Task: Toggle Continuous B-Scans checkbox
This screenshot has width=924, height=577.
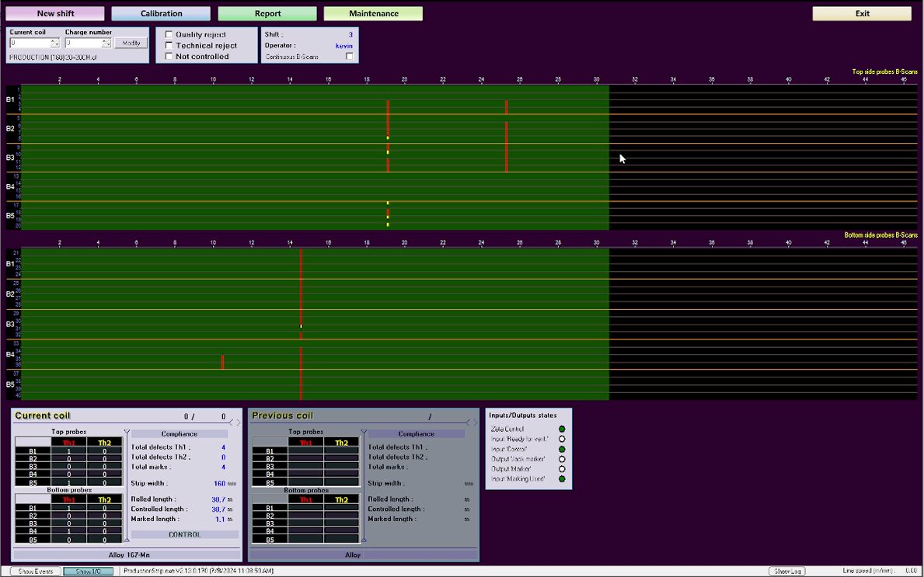Action: click(349, 57)
